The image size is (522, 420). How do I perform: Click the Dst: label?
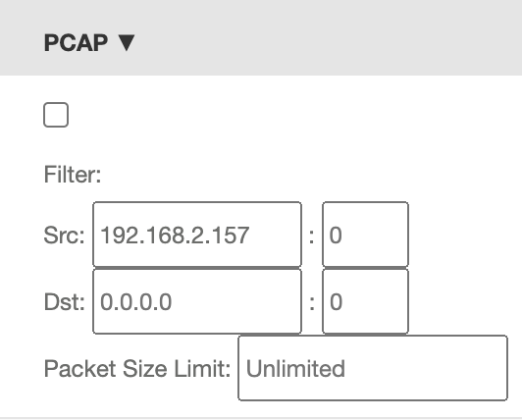[x=64, y=302]
